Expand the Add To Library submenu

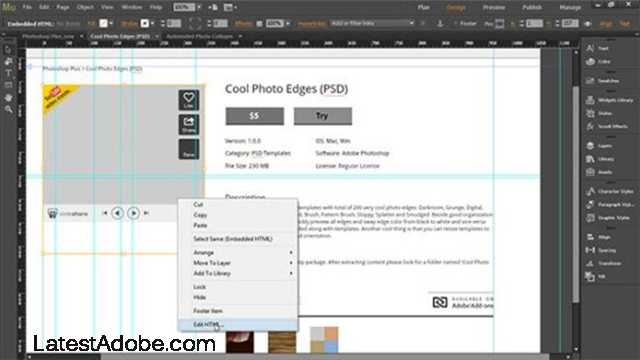238,273
